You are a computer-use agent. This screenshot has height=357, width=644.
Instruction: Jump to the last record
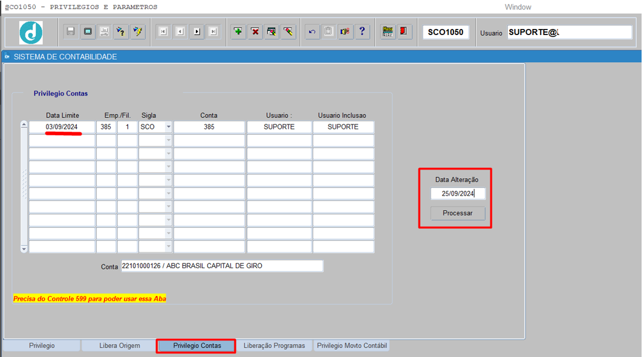point(213,31)
